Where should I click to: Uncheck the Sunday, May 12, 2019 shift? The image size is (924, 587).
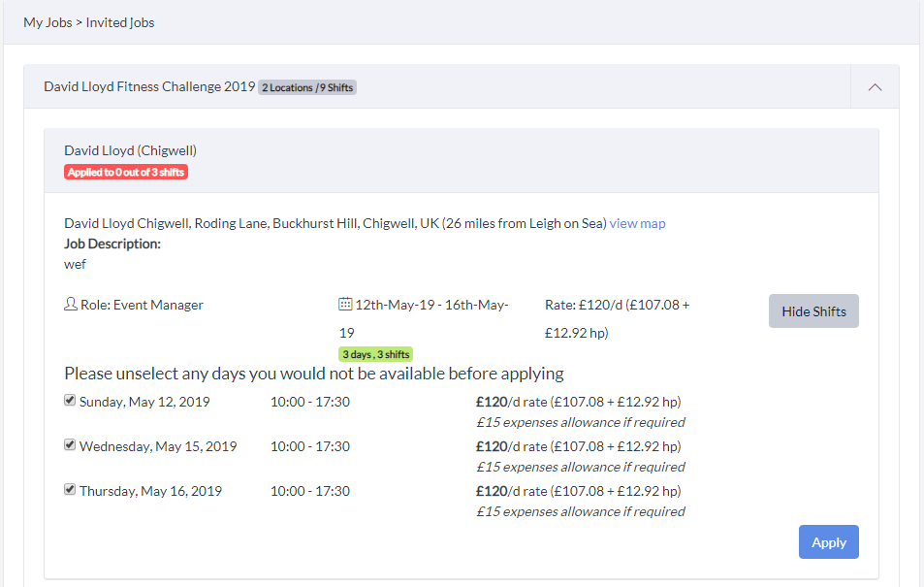[70, 401]
